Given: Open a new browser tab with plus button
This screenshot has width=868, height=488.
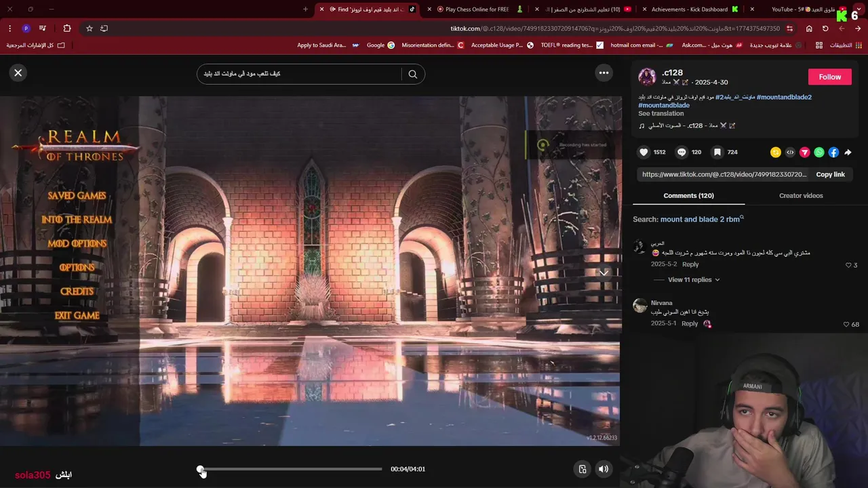Looking at the screenshot, I should [305, 9].
